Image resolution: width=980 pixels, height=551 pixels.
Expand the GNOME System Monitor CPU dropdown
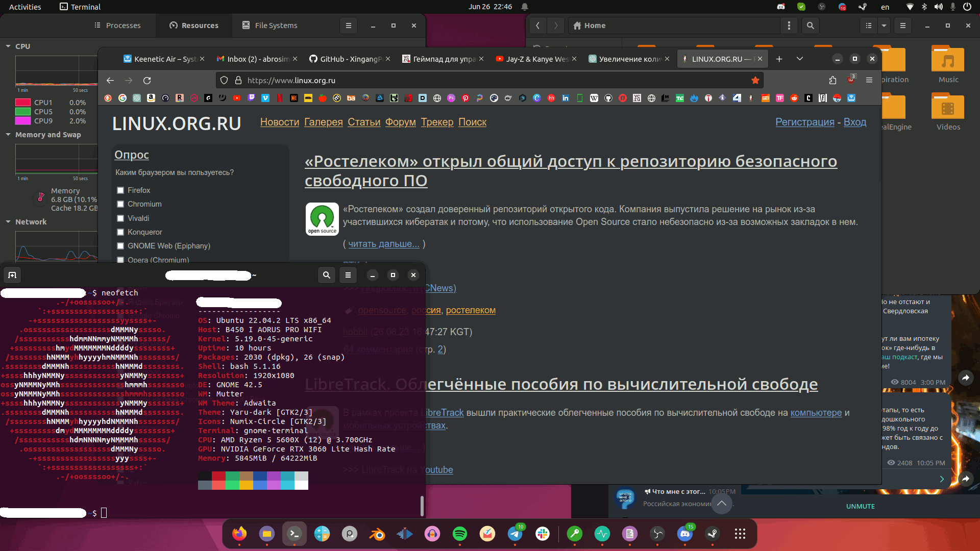[8, 46]
